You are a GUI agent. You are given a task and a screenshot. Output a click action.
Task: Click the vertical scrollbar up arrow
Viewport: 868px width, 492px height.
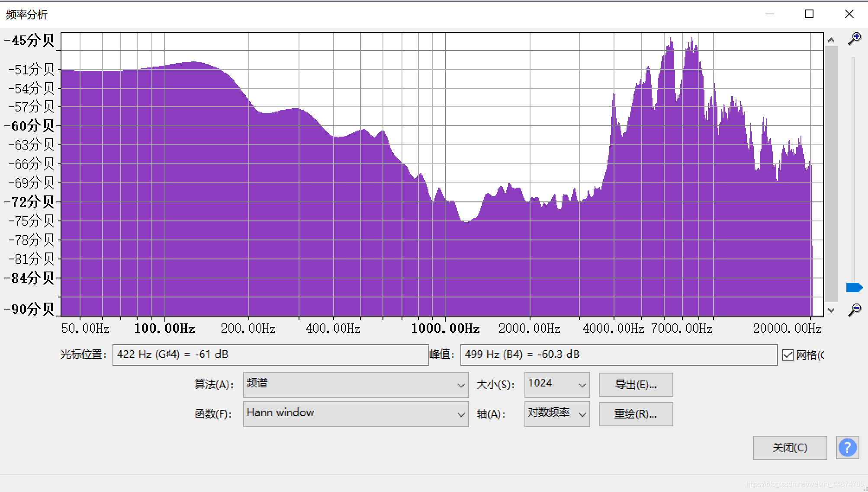point(831,40)
